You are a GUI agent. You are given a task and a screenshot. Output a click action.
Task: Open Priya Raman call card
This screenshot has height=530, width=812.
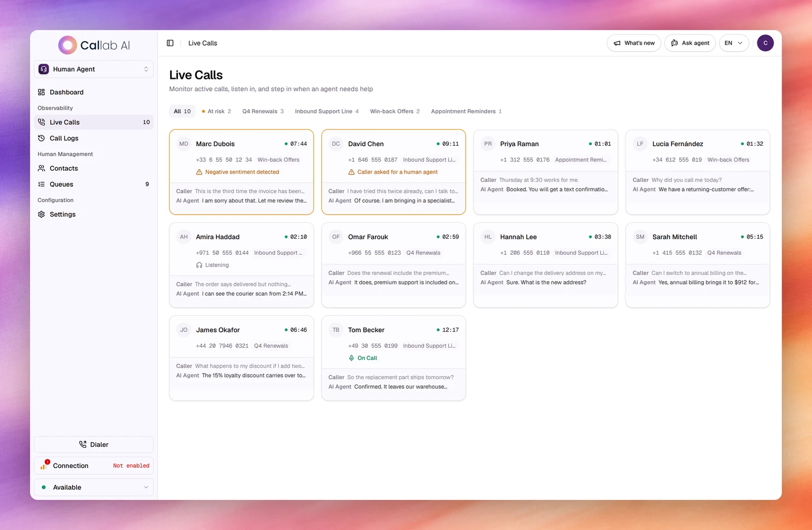point(546,172)
